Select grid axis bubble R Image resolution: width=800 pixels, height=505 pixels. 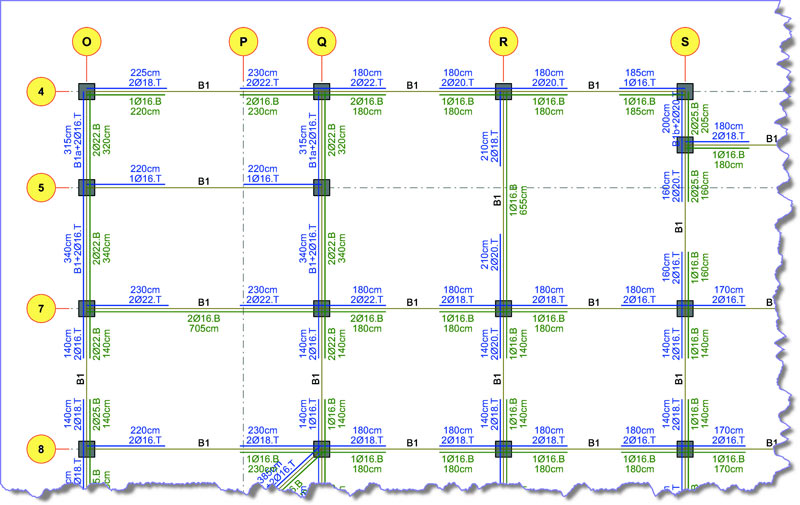coord(504,42)
